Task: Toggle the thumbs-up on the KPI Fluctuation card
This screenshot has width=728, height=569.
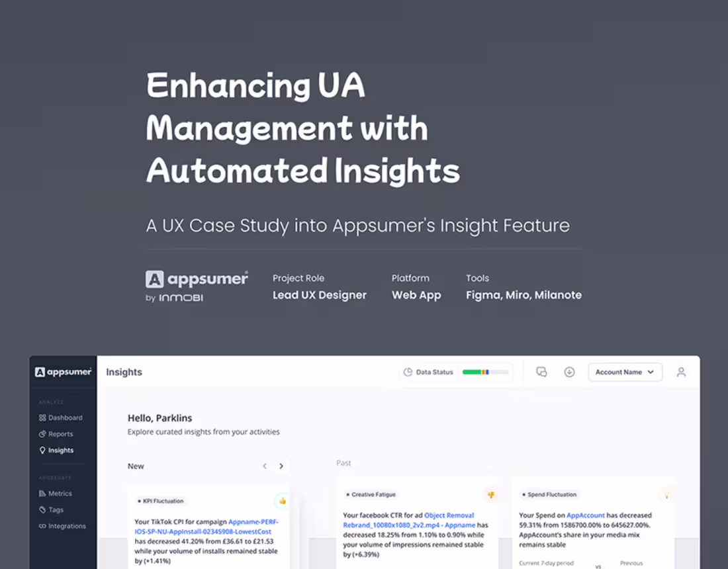Action: [x=282, y=501]
